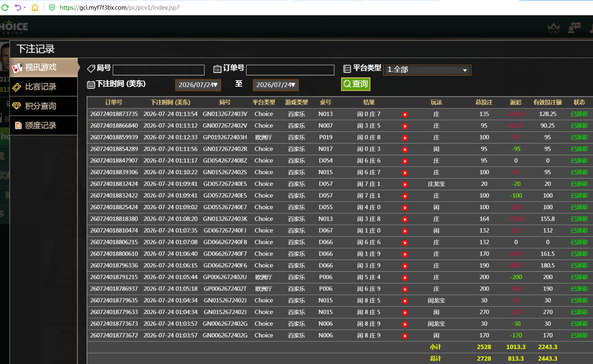Play video replay for order 260724018839306

405,173
